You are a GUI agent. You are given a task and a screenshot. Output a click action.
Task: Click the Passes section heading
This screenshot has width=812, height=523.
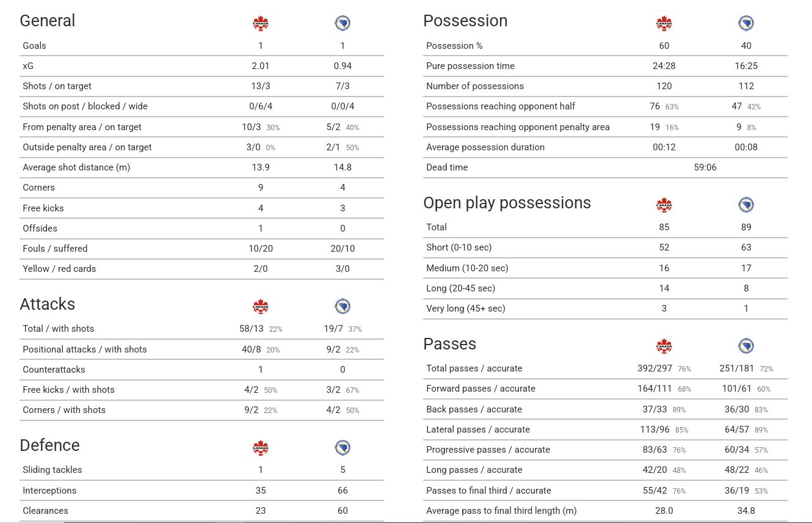pos(450,344)
